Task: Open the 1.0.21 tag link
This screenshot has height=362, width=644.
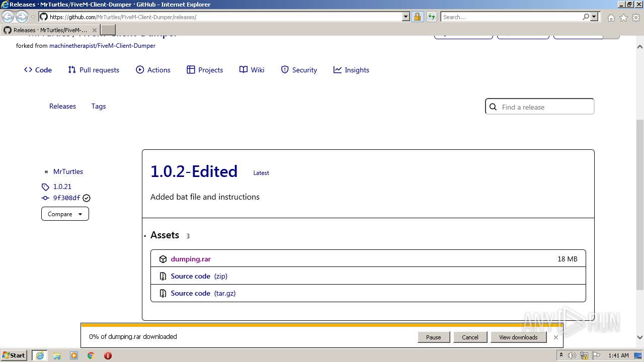Action: coord(62,187)
